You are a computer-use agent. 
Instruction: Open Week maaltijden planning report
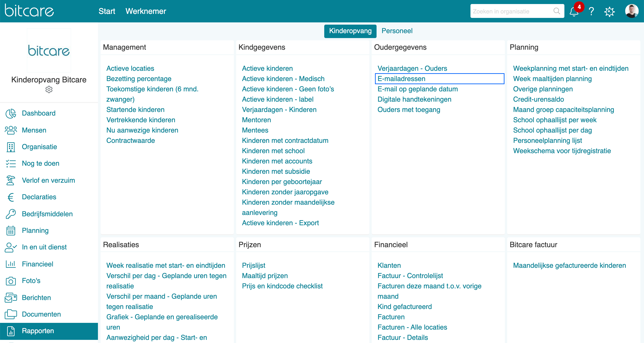(553, 79)
